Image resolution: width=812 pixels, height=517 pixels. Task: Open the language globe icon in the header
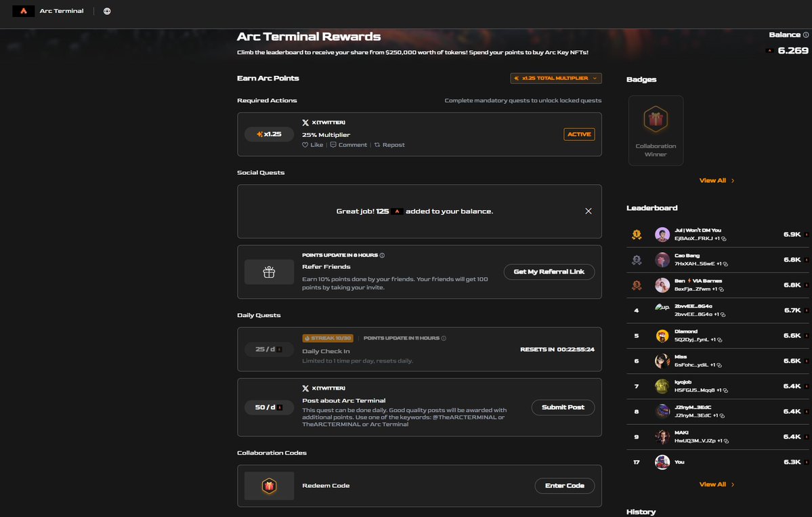point(106,10)
